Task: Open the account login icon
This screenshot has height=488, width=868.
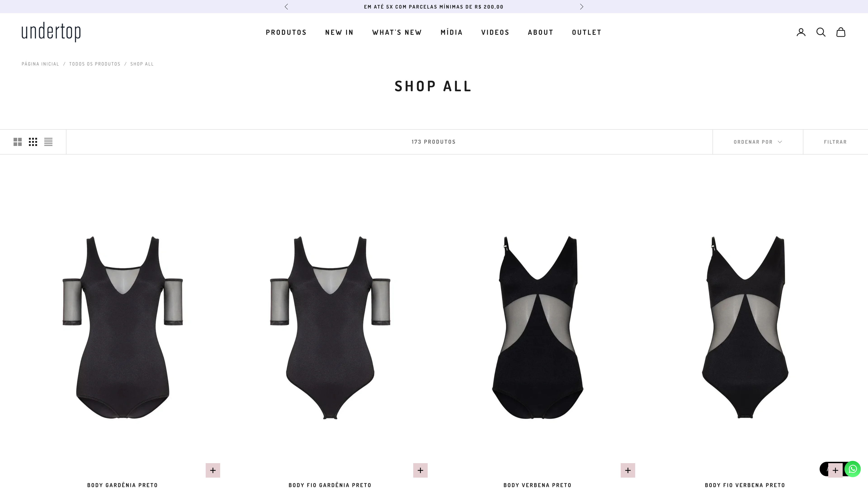Action: (801, 32)
